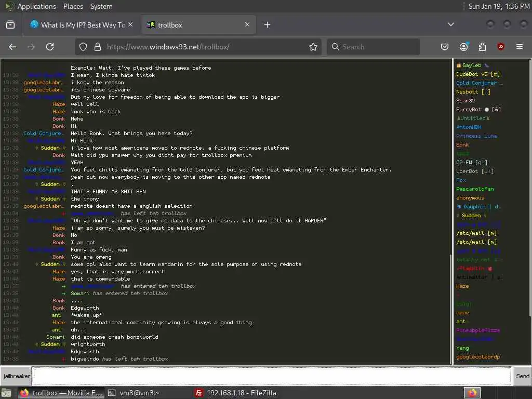Select Scar32 in user list

click(x=465, y=100)
